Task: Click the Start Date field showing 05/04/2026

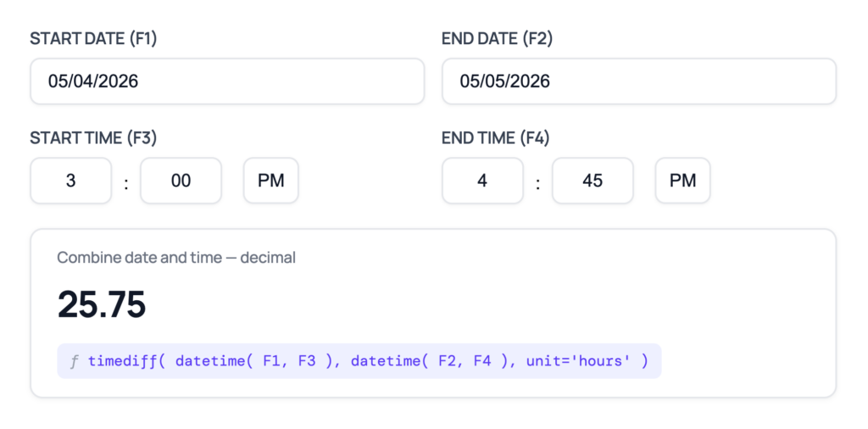Action: pos(227,81)
